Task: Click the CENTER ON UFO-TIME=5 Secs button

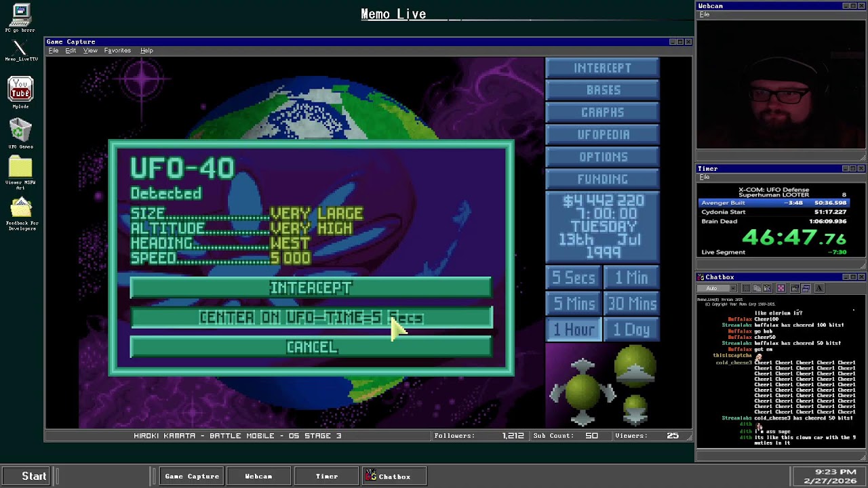Action: tap(311, 317)
